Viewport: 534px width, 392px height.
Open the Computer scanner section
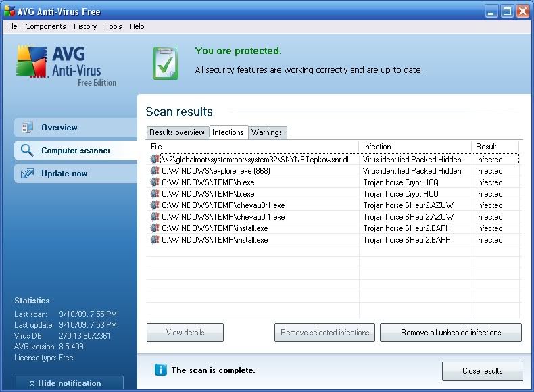pyautogui.click(x=76, y=150)
